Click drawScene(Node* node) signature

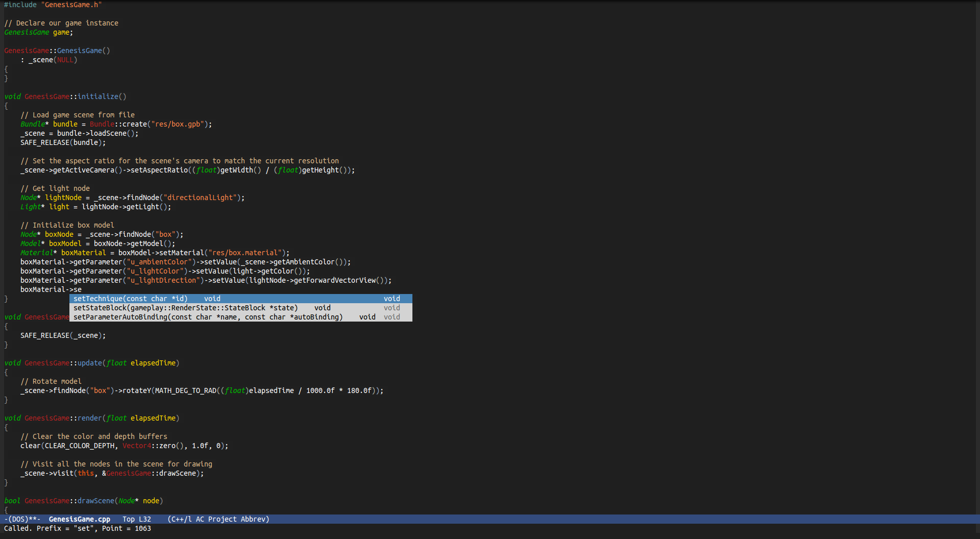(120, 501)
